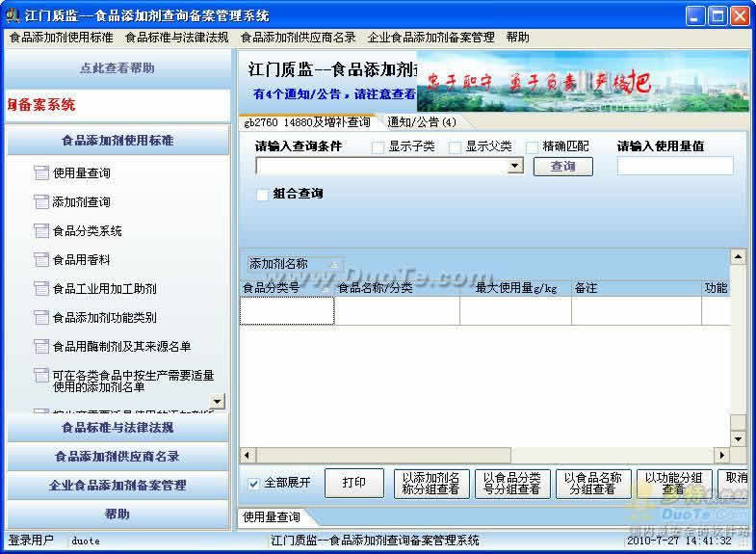
Task: Toggle the 精确匹配 checkbox
Action: coord(533,147)
